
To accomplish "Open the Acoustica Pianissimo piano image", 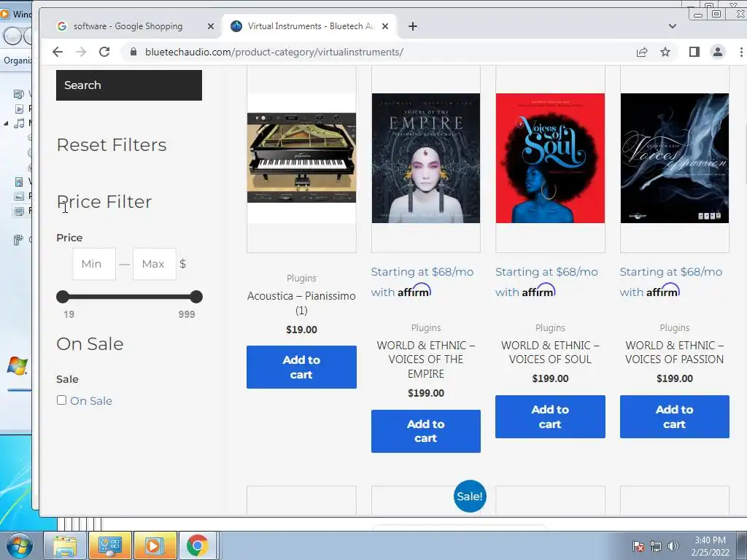I will pyautogui.click(x=301, y=157).
